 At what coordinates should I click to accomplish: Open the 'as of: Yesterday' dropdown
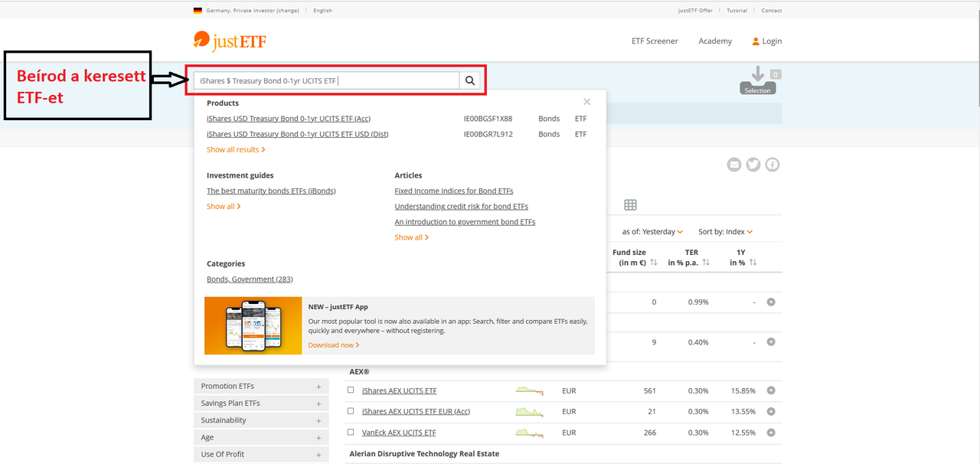pyautogui.click(x=652, y=231)
